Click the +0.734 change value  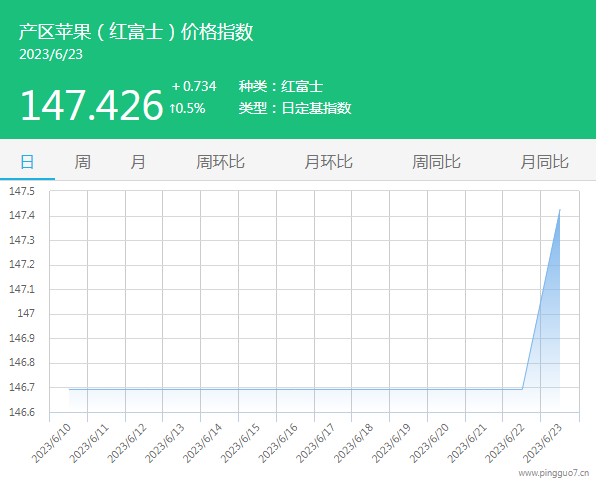[x=194, y=86]
